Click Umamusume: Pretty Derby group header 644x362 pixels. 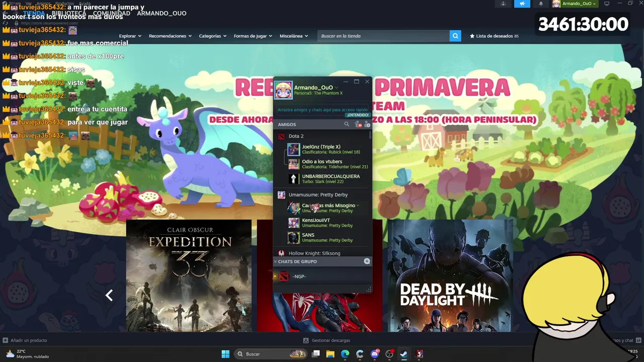coord(318,195)
